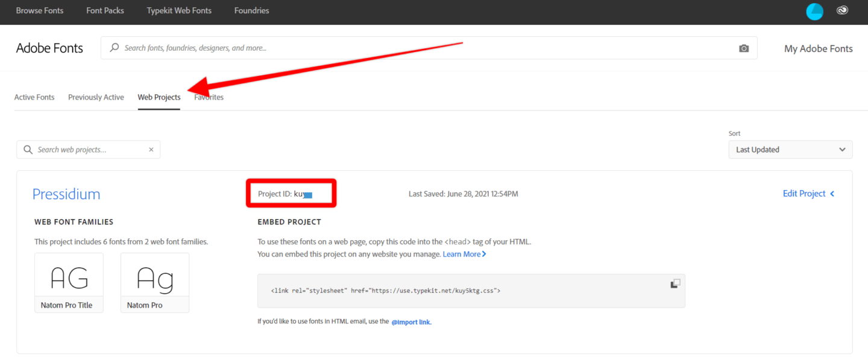Switch to Active Fonts tab
Viewport: 868px width, 359px height.
click(x=34, y=97)
